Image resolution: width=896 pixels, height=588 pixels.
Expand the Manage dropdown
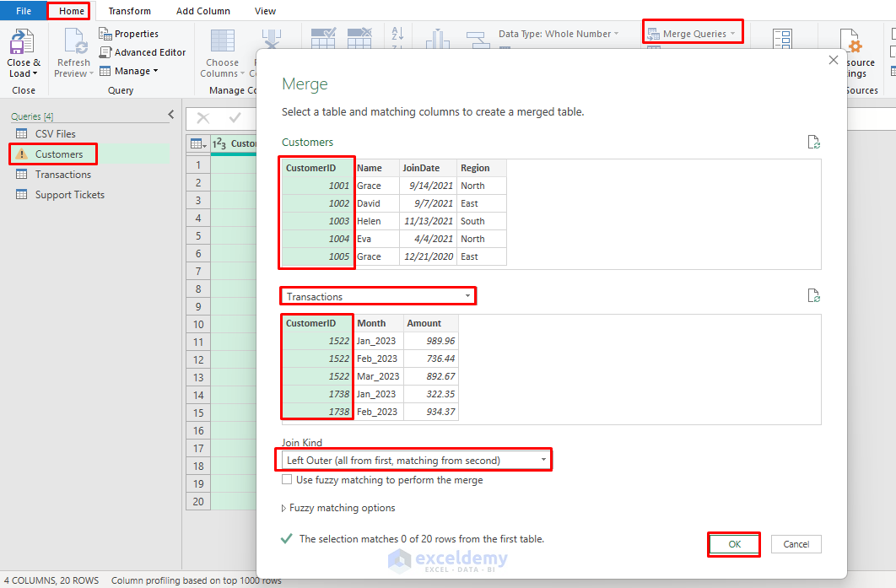pos(128,71)
